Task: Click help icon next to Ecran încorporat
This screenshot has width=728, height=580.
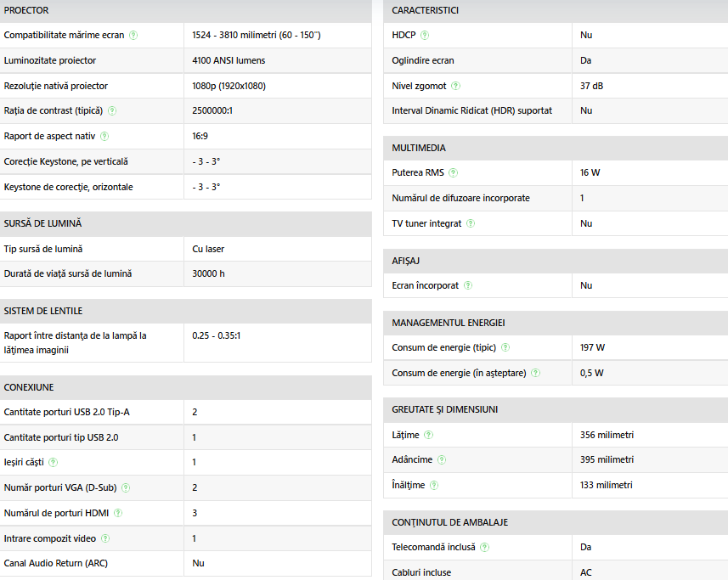Action: coord(468,285)
